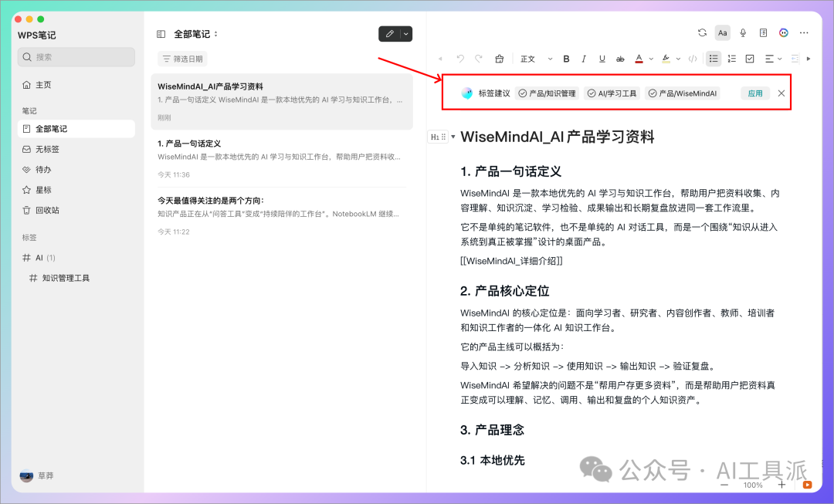The image size is (834, 504).
Task: Toggle underline formatting
Action: (602, 59)
